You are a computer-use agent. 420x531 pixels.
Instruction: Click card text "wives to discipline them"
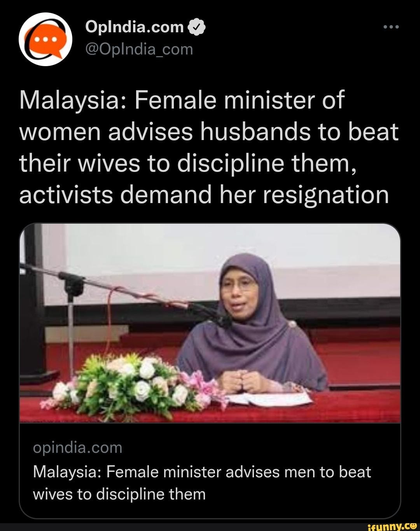click(x=119, y=494)
